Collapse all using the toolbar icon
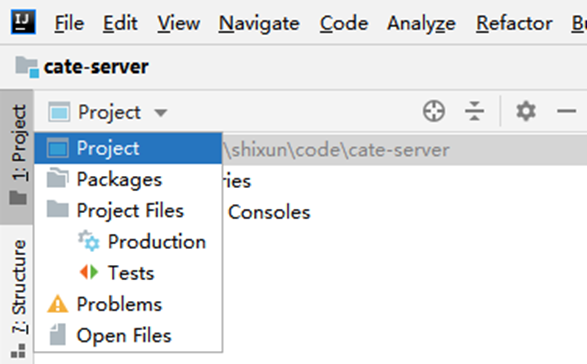 (x=474, y=111)
